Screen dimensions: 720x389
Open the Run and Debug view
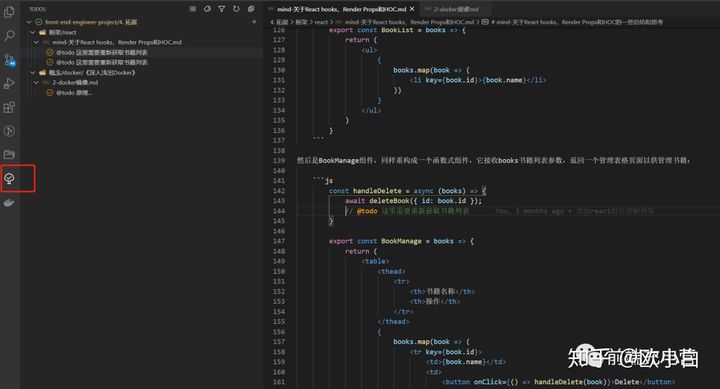point(9,84)
